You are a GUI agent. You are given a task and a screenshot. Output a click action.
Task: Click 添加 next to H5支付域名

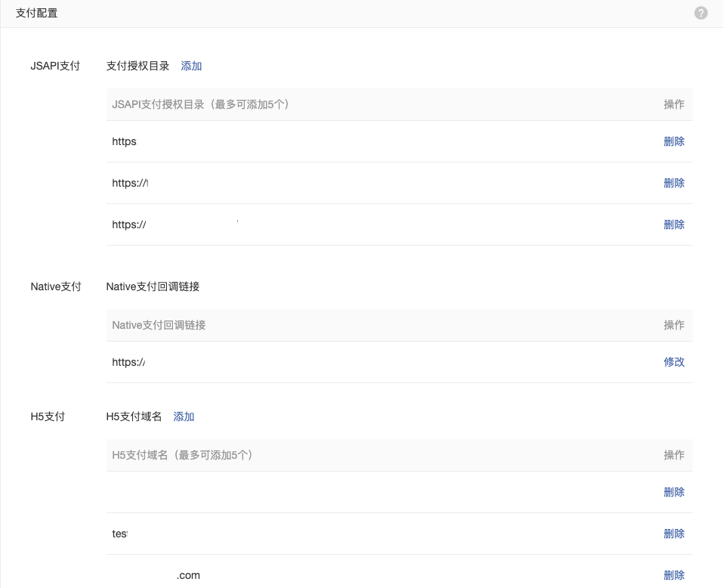click(x=184, y=416)
